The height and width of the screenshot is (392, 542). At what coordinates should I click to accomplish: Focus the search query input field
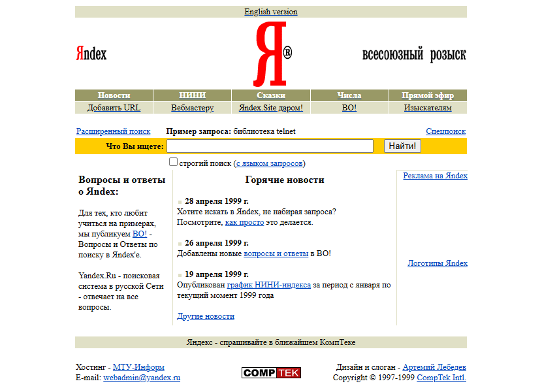coord(270,146)
